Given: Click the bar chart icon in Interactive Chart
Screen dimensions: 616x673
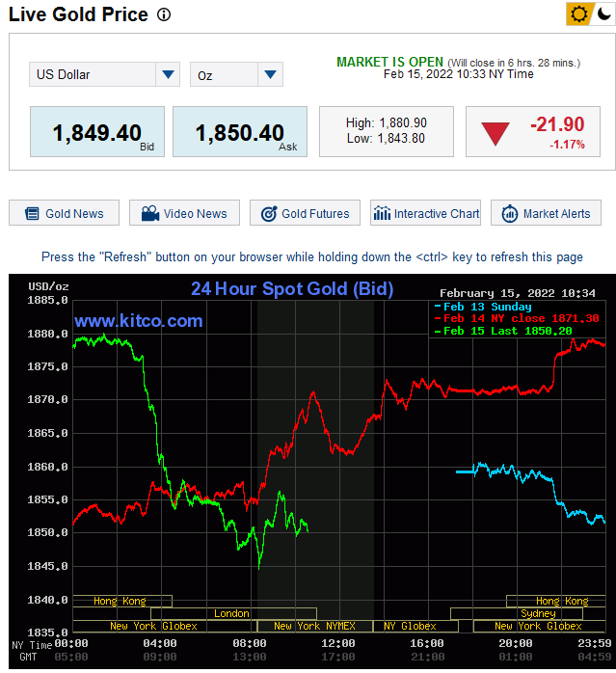Looking at the screenshot, I should pos(382,213).
